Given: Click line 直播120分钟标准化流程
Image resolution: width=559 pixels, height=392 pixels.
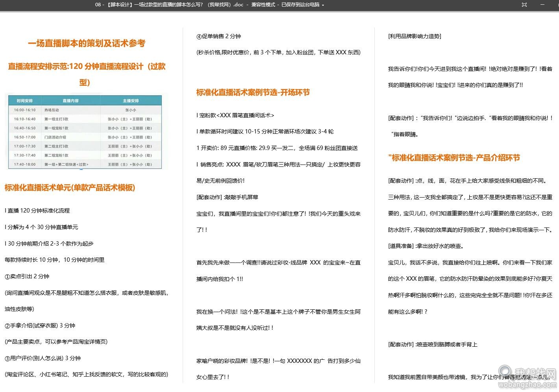Looking at the screenshot, I should (x=37, y=211).
